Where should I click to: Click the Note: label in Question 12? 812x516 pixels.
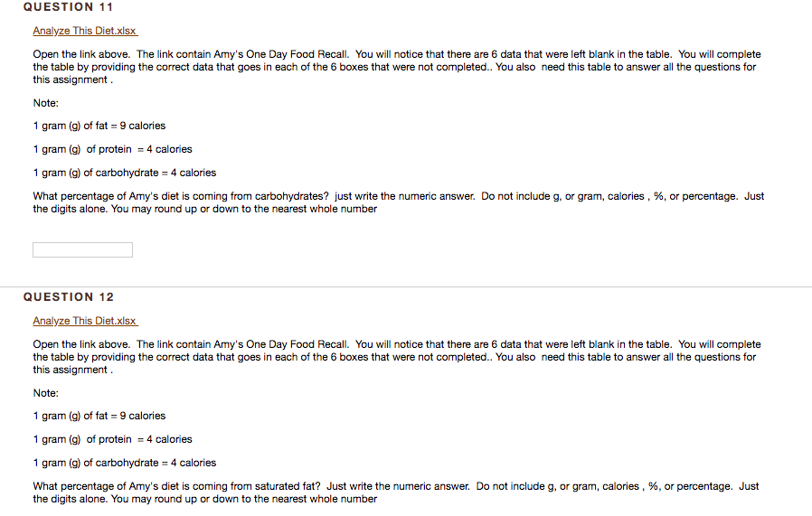(x=45, y=393)
